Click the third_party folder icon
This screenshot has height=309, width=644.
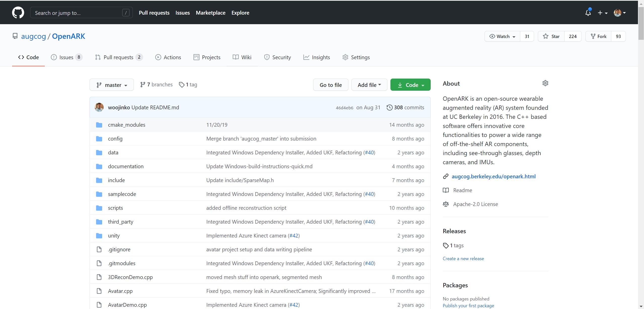pos(99,222)
